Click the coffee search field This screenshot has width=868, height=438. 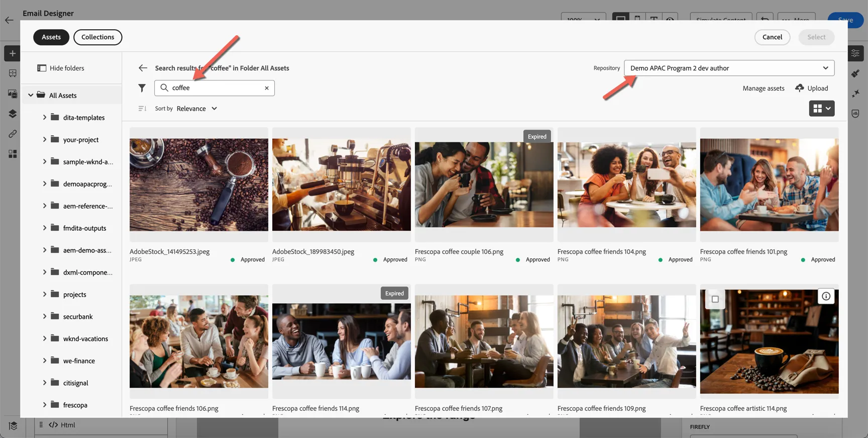(214, 88)
